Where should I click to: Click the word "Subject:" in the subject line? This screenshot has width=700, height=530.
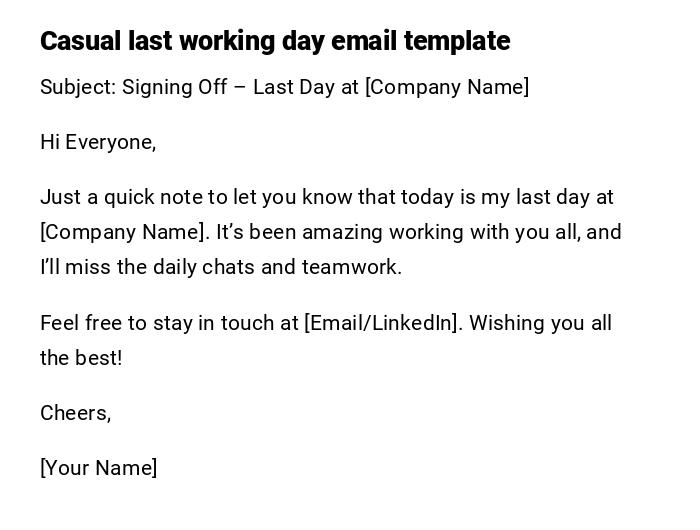point(78,87)
